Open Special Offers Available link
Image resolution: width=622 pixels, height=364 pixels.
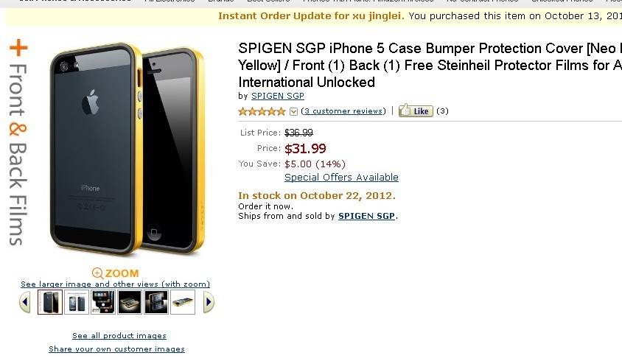pos(341,178)
